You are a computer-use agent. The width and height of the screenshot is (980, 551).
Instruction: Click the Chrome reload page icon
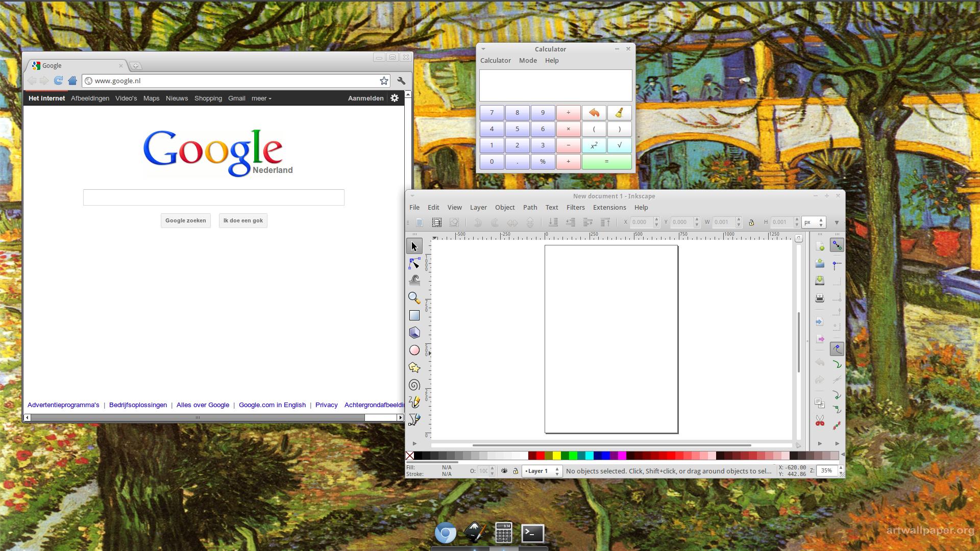click(x=58, y=81)
